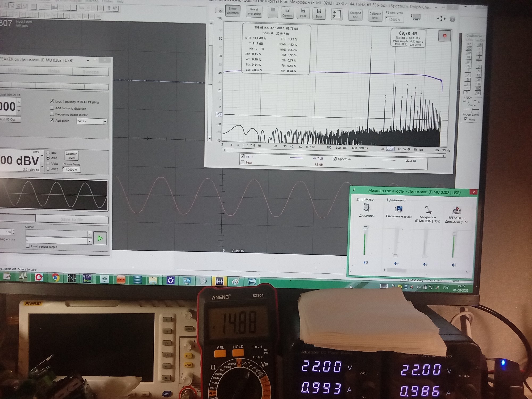
Task: Click the SPL meter icon above the SPL axis
Action: click(220, 11)
